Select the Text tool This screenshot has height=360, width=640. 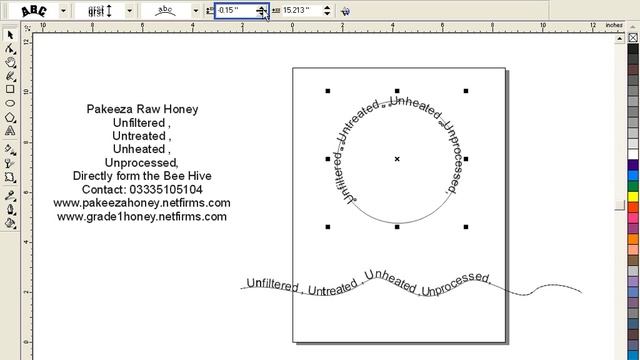pos(10,131)
